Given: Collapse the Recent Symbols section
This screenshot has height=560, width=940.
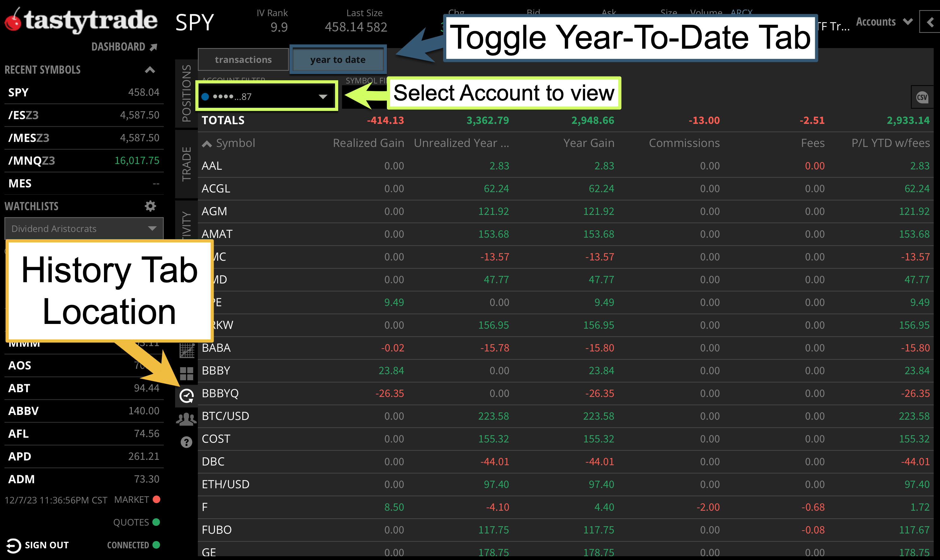Looking at the screenshot, I should pos(150,70).
